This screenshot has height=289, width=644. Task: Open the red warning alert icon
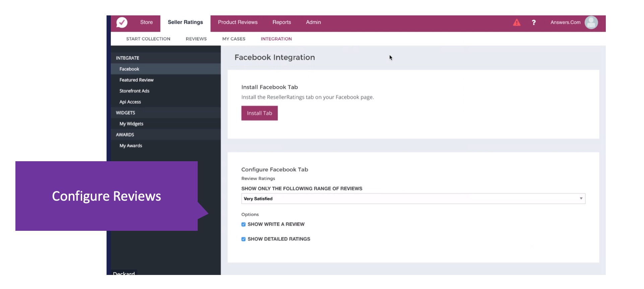(x=517, y=22)
